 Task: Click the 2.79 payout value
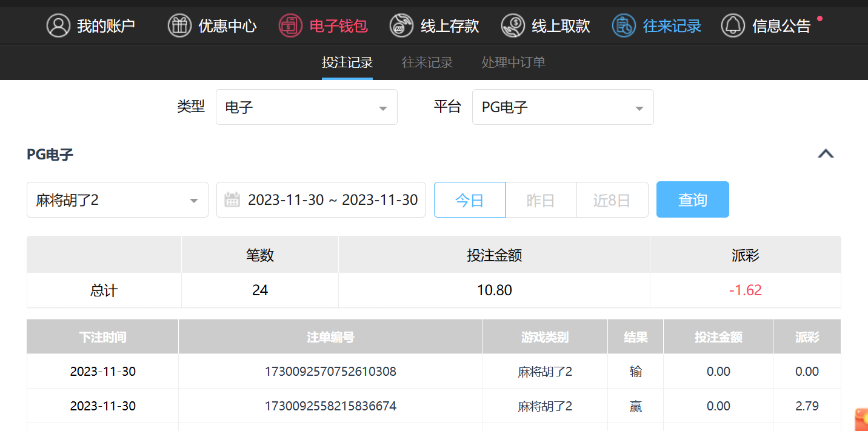coord(807,406)
